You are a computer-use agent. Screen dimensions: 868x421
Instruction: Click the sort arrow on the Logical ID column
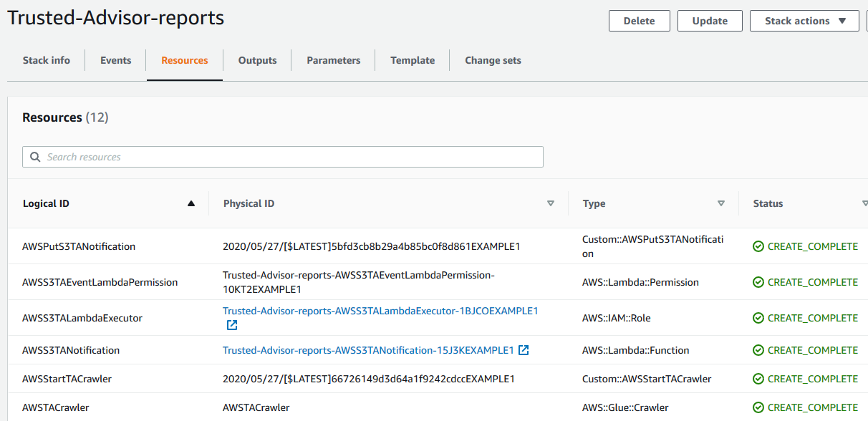tap(191, 203)
